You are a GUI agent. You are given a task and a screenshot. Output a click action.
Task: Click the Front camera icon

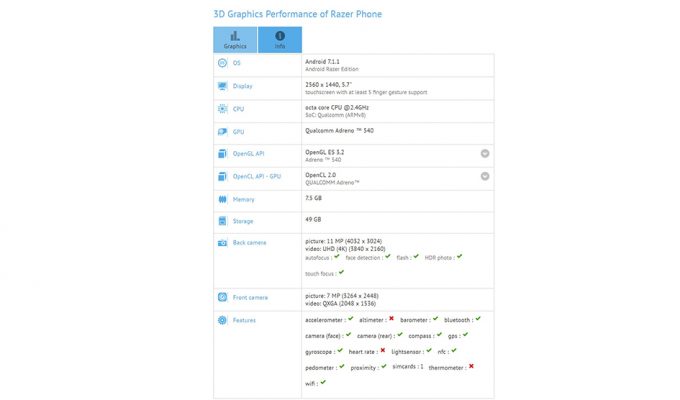222,297
